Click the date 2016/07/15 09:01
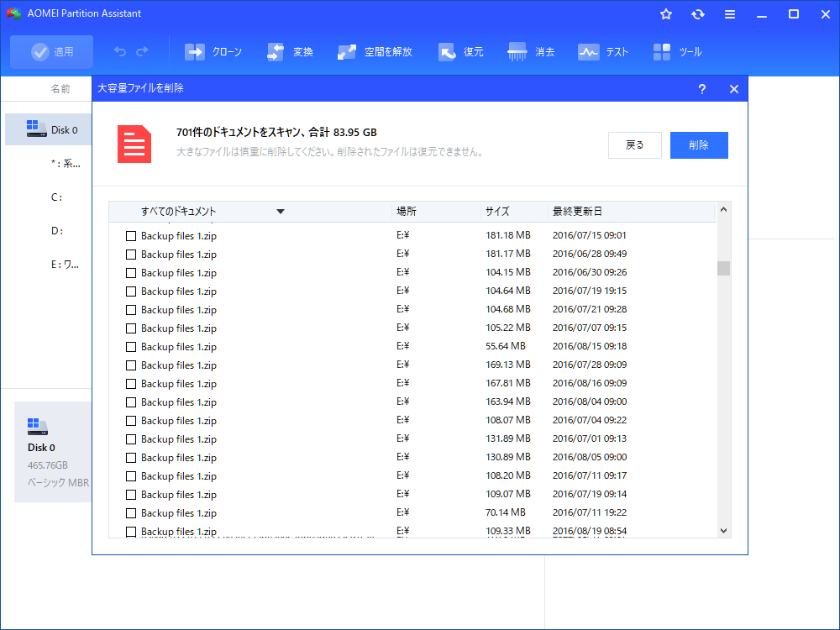This screenshot has height=630, width=840. coord(590,235)
